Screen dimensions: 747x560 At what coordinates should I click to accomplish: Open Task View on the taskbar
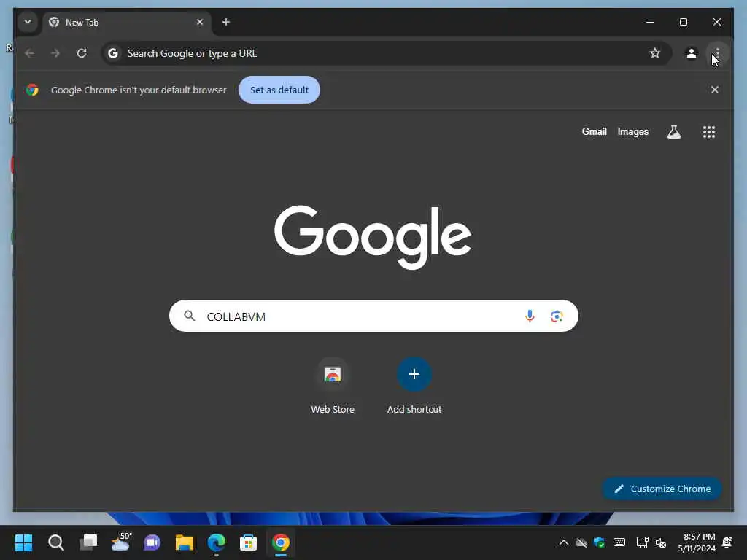point(88,542)
